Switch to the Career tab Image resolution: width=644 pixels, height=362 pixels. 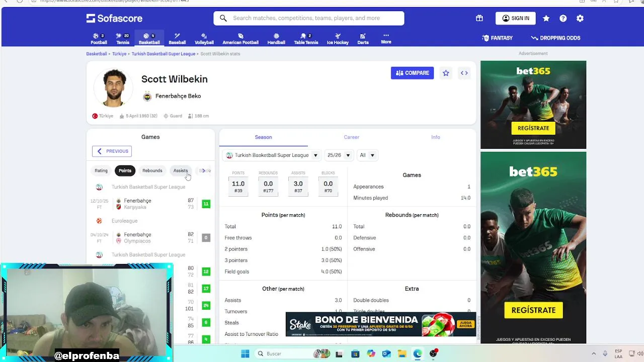coord(352,137)
